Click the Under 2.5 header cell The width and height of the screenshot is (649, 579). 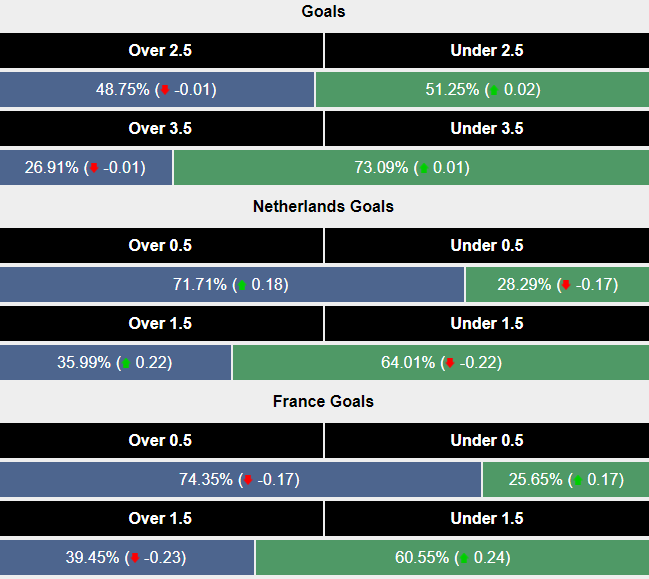pos(487,51)
